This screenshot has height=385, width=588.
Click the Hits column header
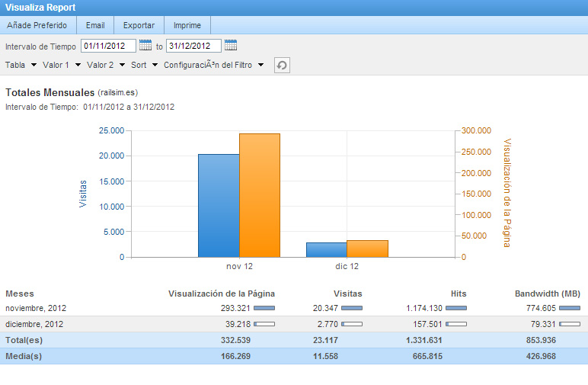459,294
